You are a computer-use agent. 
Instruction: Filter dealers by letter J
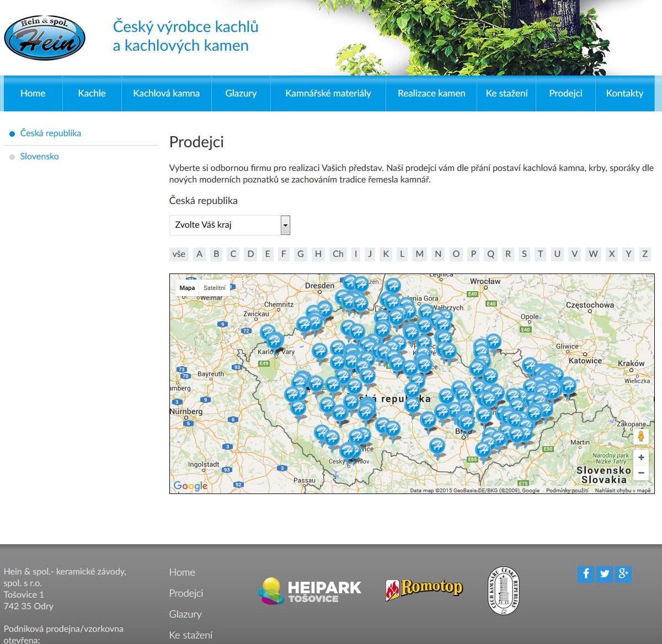click(x=370, y=254)
